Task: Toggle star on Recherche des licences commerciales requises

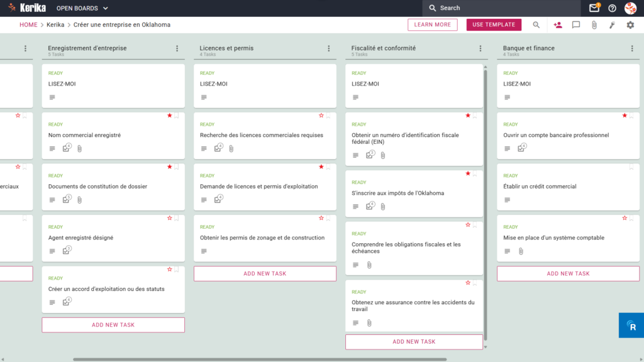Action: click(x=321, y=116)
